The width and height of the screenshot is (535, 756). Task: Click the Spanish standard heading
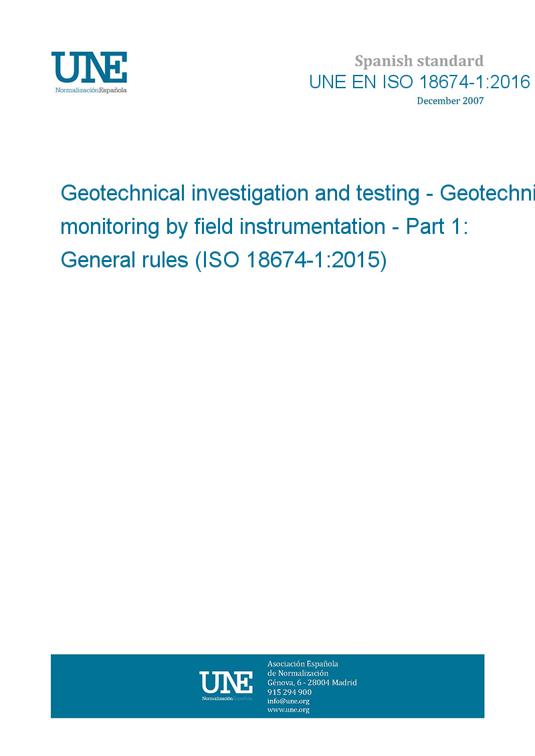point(419,61)
